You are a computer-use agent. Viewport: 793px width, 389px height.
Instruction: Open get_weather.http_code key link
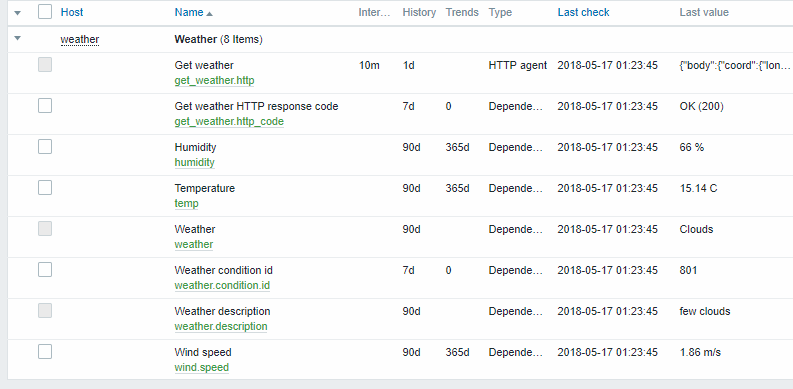tap(229, 121)
